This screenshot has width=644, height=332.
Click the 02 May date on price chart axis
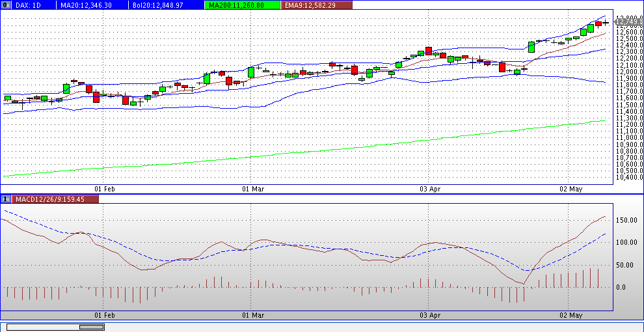[571, 189]
